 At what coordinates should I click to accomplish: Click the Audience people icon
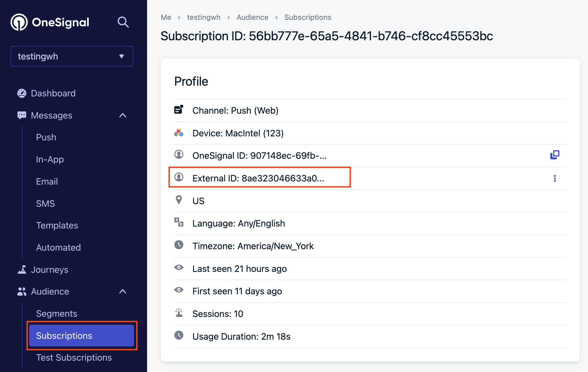click(22, 291)
